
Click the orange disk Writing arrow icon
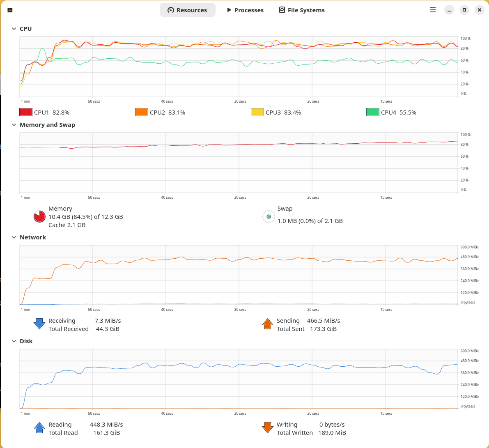pyautogui.click(x=267, y=427)
